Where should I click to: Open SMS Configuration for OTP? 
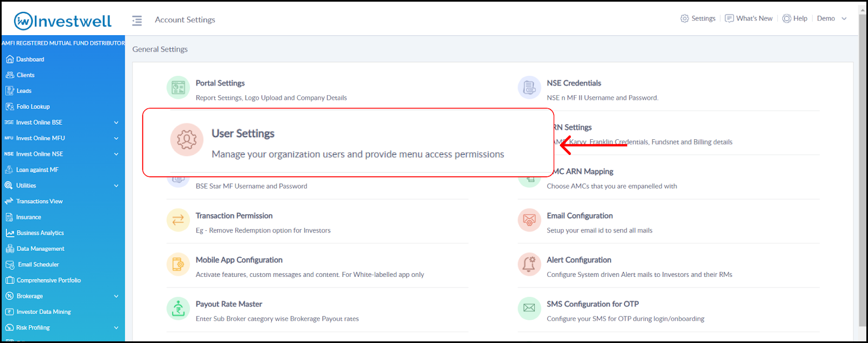point(592,304)
